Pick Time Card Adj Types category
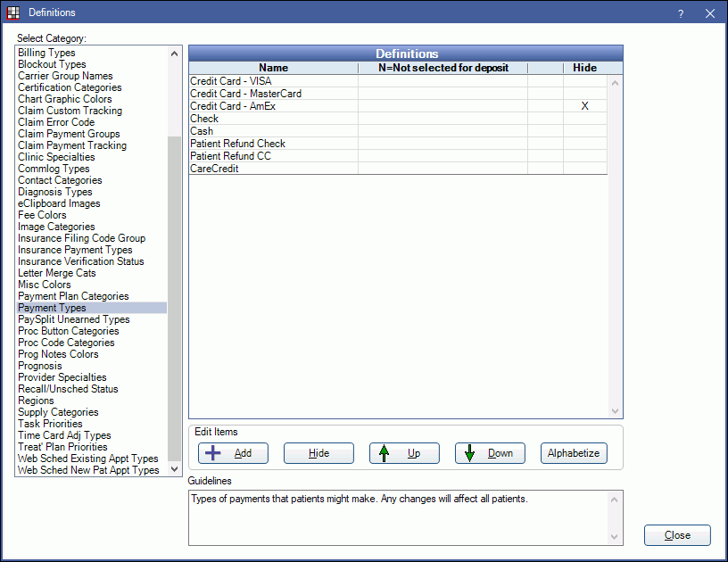The image size is (728, 562). 92,435
